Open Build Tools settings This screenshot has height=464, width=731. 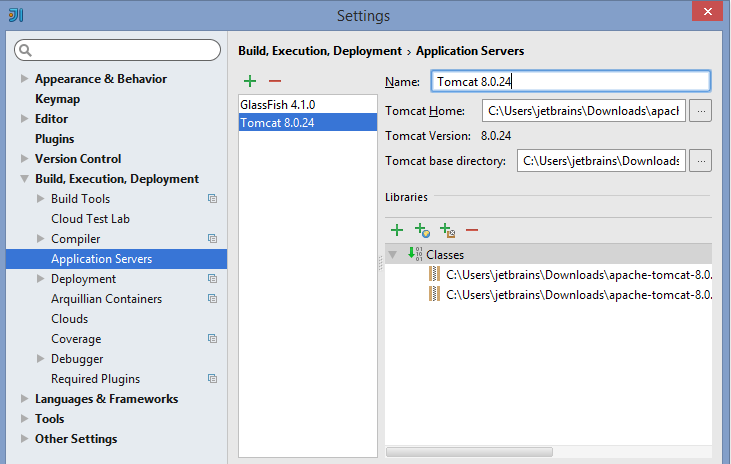[x=81, y=199]
